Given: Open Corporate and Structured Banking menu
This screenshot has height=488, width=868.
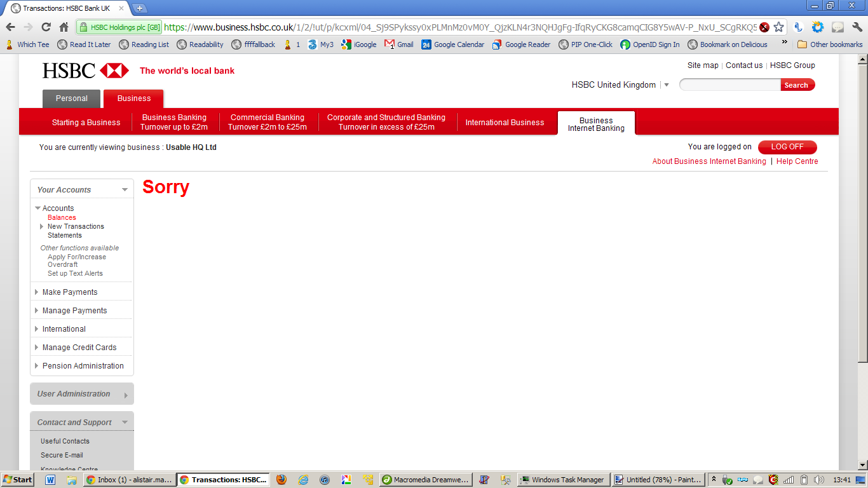Looking at the screenshot, I should pos(386,122).
